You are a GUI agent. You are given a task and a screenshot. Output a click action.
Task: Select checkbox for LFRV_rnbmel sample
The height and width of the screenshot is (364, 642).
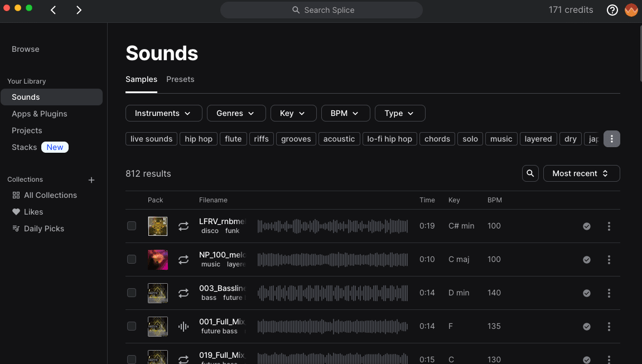[132, 226]
